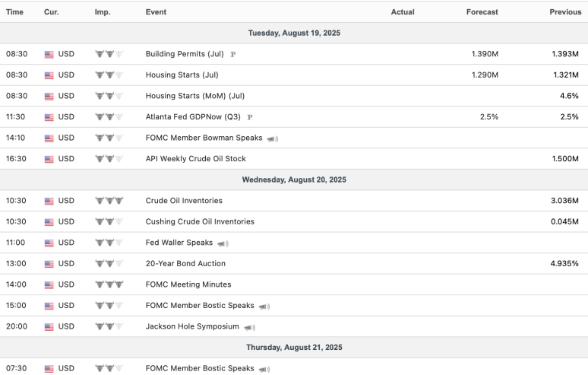Open the Cushing Crude Oil Inventories event
The width and height of the screenshot is (588, 375).
click(200, 221)
